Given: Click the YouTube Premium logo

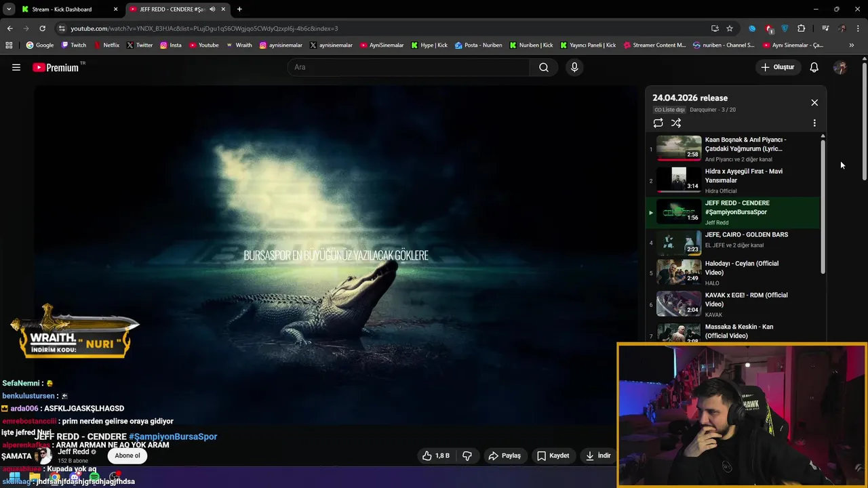Looking at the screenshot, I should pyautogui.click(x=56, y=67).
